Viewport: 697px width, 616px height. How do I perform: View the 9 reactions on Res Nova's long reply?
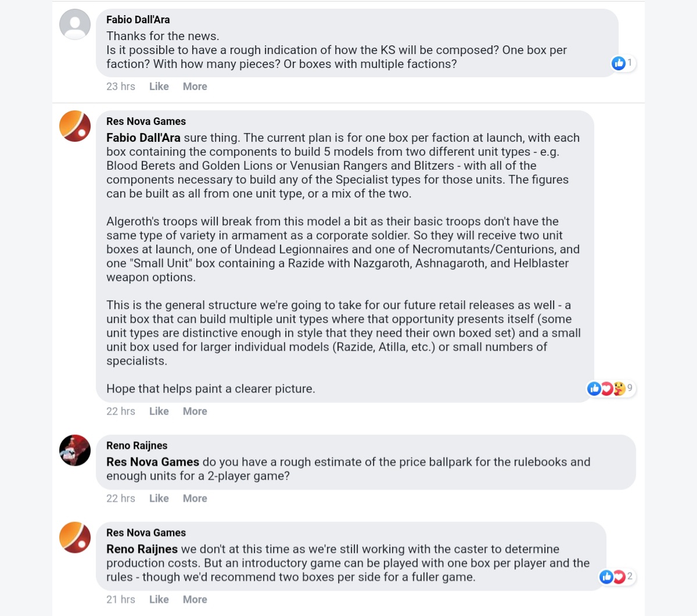tap(610, 388)
